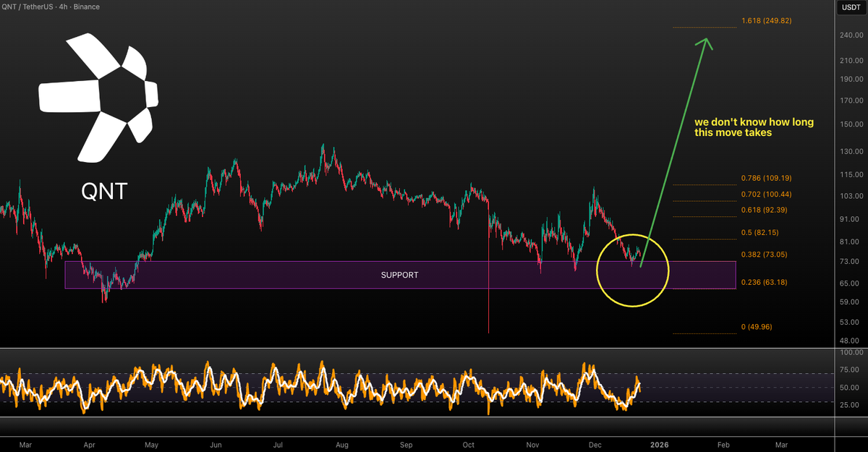Click the 91.00 value on the price scale
The image size is (868, 452).
click(x=852, y=218)
